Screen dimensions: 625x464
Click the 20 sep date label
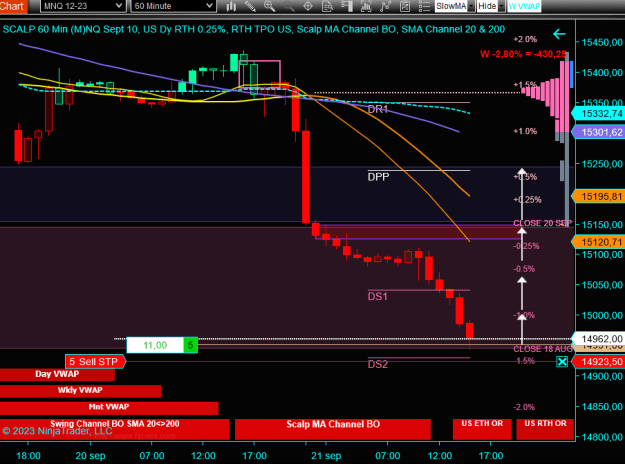(90, 456)
